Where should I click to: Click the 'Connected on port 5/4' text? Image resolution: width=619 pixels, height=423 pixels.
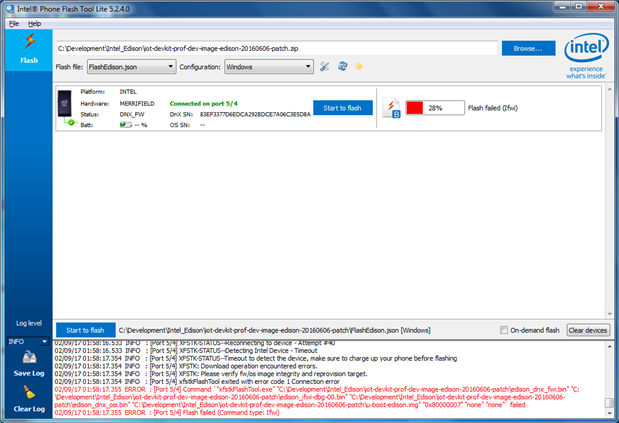tap(203, 103)
